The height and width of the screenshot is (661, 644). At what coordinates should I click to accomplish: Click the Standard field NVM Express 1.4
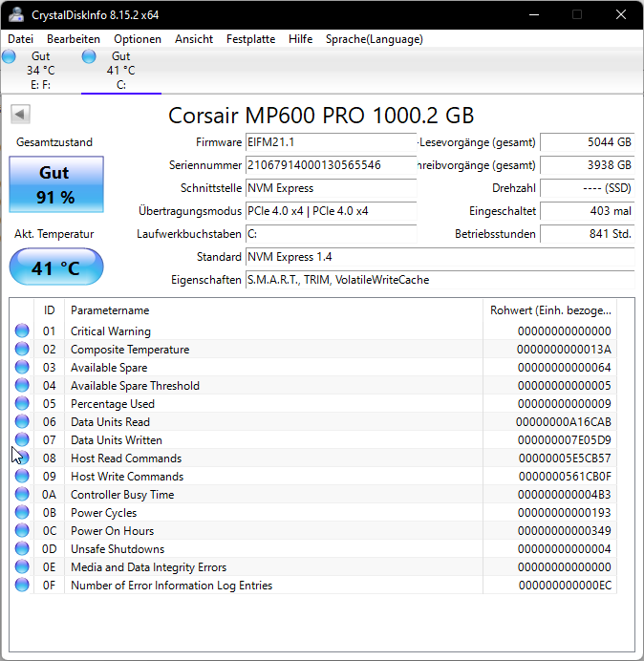(440, 257)
